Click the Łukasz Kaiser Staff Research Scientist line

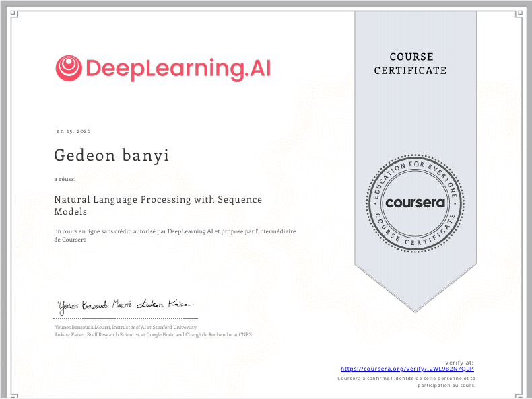click(x=154, y=334)
